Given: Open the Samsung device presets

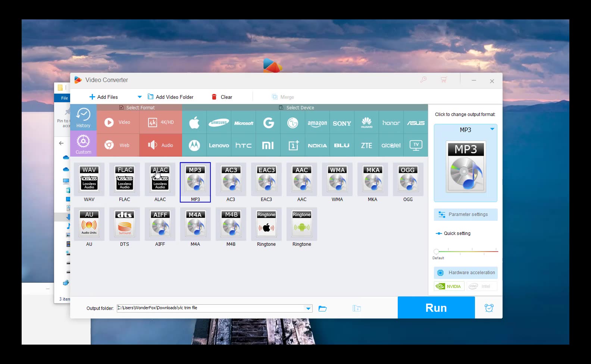Looking at the screenshot, I should [x=219, y=122].
